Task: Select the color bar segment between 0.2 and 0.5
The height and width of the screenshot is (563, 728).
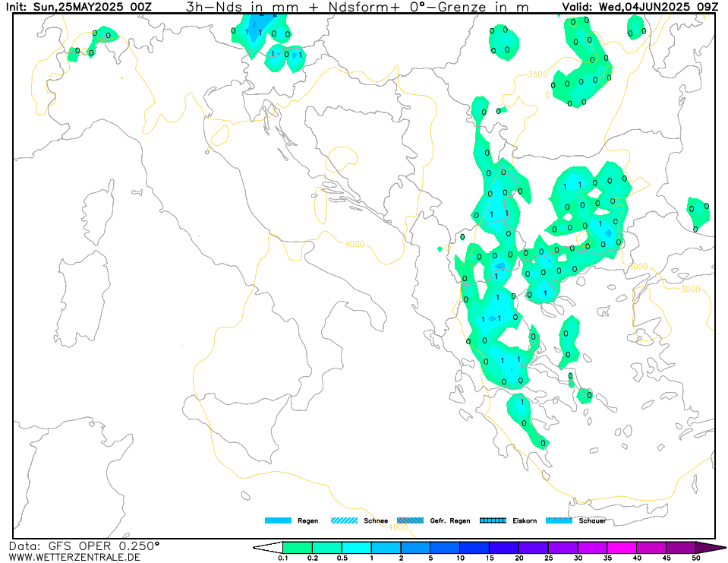Action: (x=327, y=548)
